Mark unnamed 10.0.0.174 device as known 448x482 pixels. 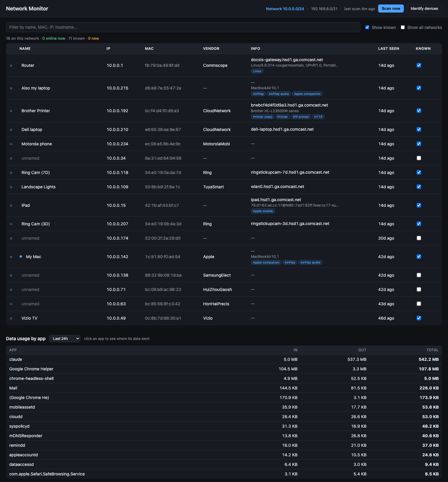point(419,238)
